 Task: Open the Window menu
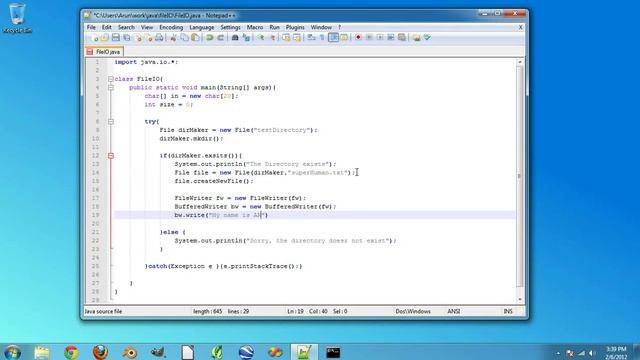pyautogui.click(x=321, y=27)
